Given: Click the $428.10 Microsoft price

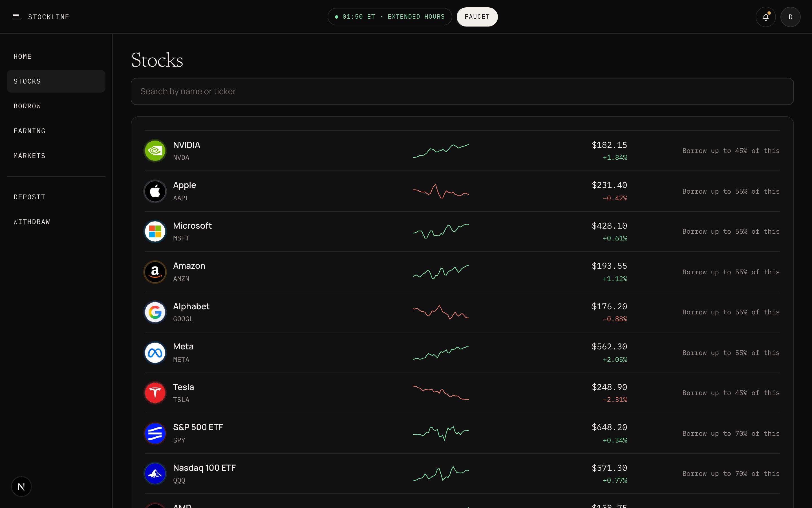Looking at the screenshot, I should click(x=609, y=225).
